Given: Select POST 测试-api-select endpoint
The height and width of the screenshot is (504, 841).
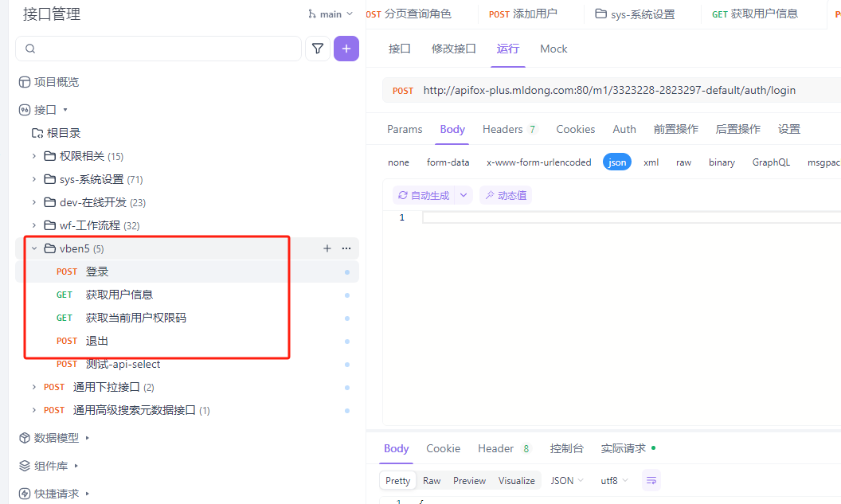Looking at the screenshot, I should [187, 364].
